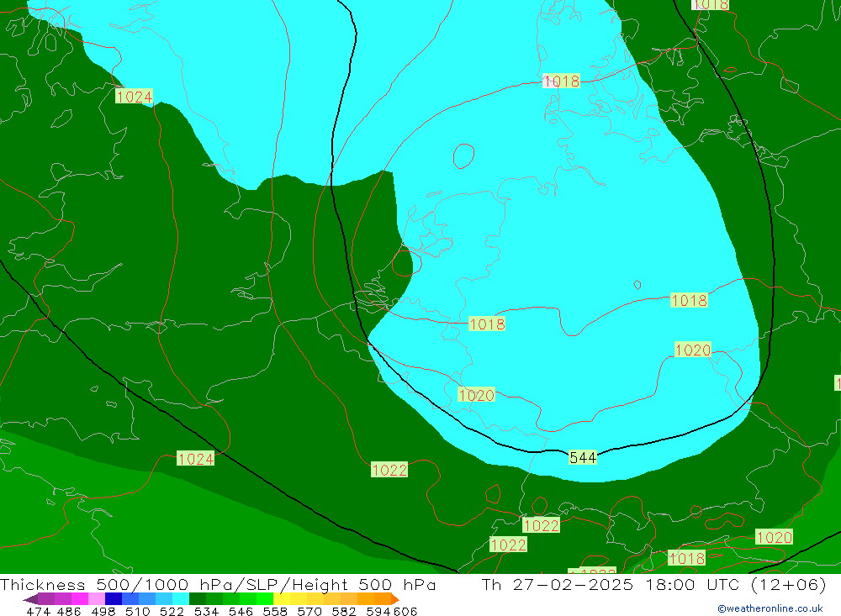Click the 1018 label on the right side
Screen dimensions: 841x616
(689, 300)
